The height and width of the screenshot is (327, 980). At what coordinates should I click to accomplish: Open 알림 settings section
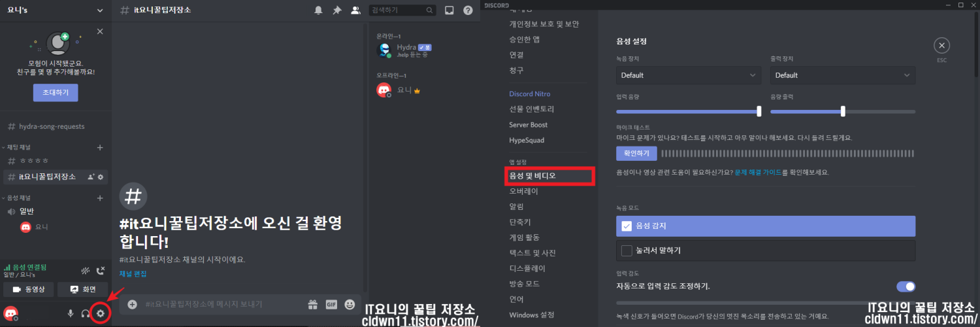[516, 207]
